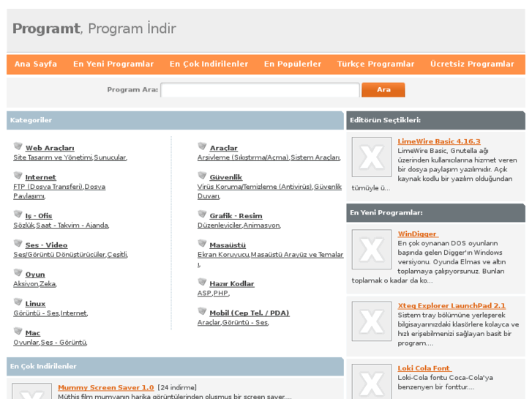Screen dimensions: 532x399
Task: Click the folder icon beside Web Araçları
Action: [18, 146]
